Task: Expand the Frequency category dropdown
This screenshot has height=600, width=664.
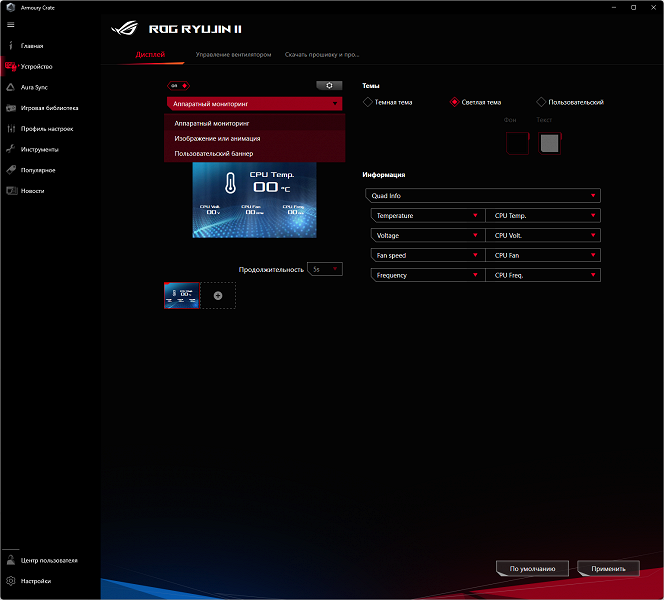Action: (428, 275)
